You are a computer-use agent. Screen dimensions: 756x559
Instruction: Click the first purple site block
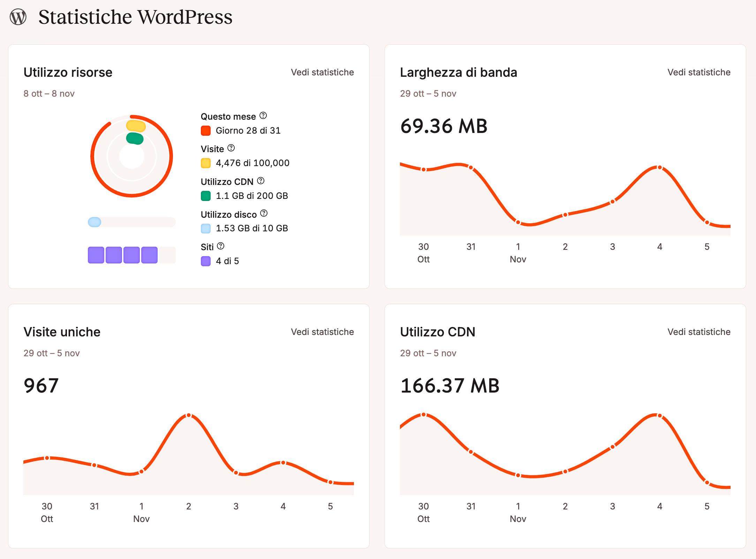96,255
